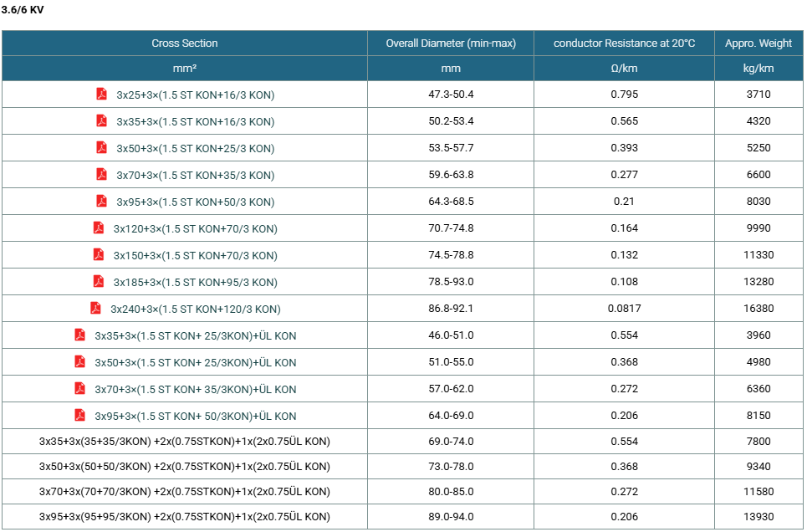Open link 3x95+3×(1.5 ST KON+ 50/3KON)+ÜL KON
807x532 pixels.
point(196,416)
